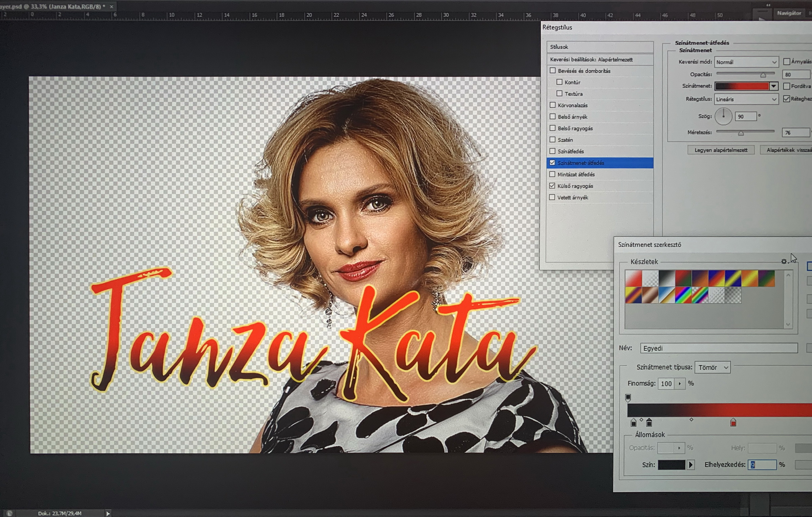Select the red color stop below the gradient bar

point(733,423)
